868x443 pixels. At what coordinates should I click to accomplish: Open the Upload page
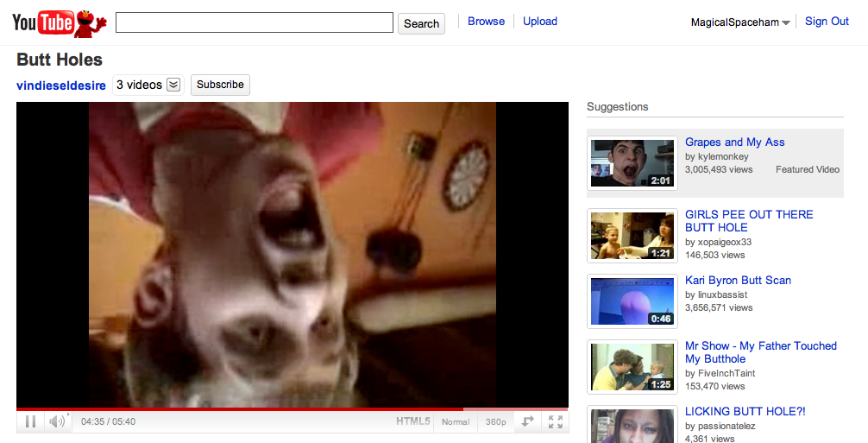click(x=540, y=22)
